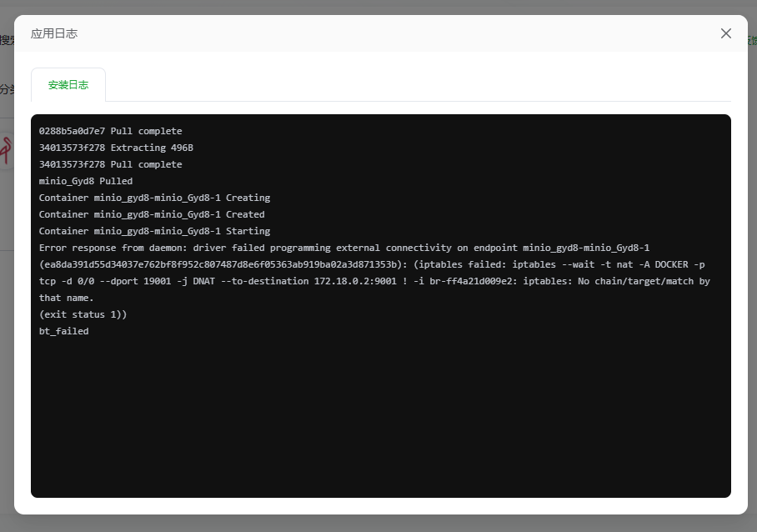
Task: Click the 0288b5a0d7e7 Pull complete line
Action: click(109, 130)
